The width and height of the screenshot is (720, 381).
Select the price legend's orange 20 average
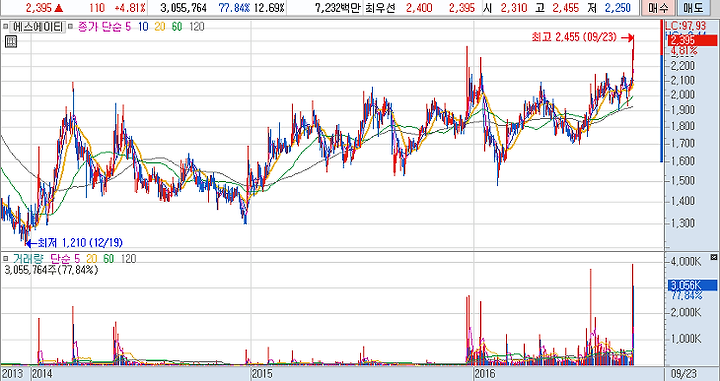[160, 27]
